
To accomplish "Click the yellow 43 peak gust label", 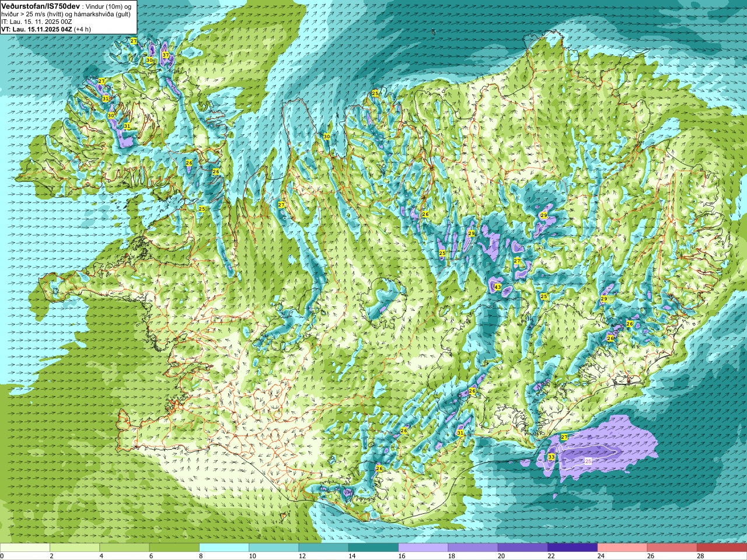I will pos(497,287).
